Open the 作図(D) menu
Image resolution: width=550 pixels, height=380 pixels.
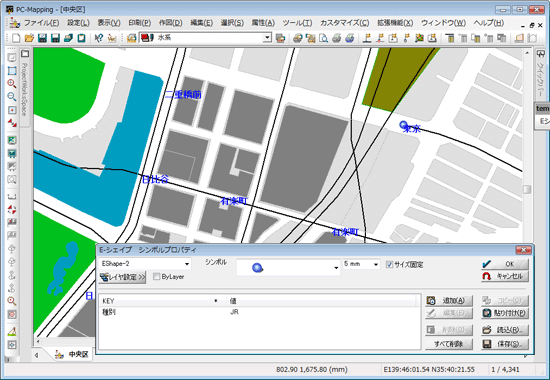(x=170, y=23)
